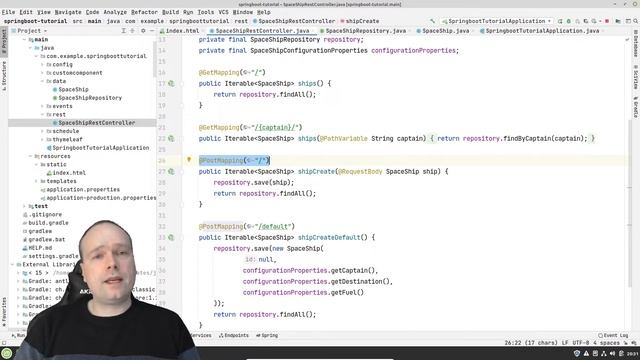Open the VCS menu
640x360 pixels.
pyautogui.click(x=223, y=12)
